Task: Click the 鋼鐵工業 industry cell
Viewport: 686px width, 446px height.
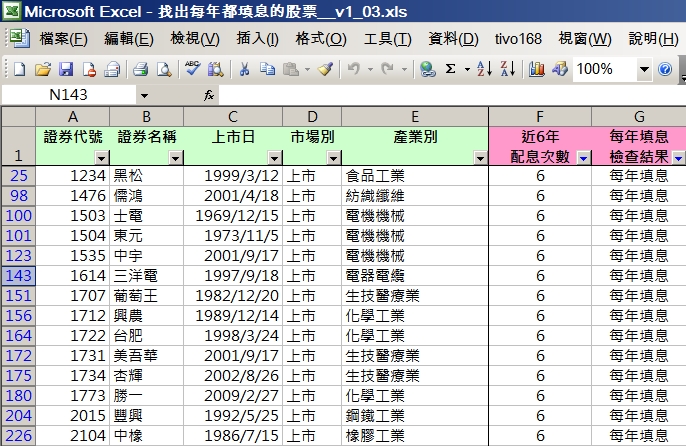Action: [415, 416]
